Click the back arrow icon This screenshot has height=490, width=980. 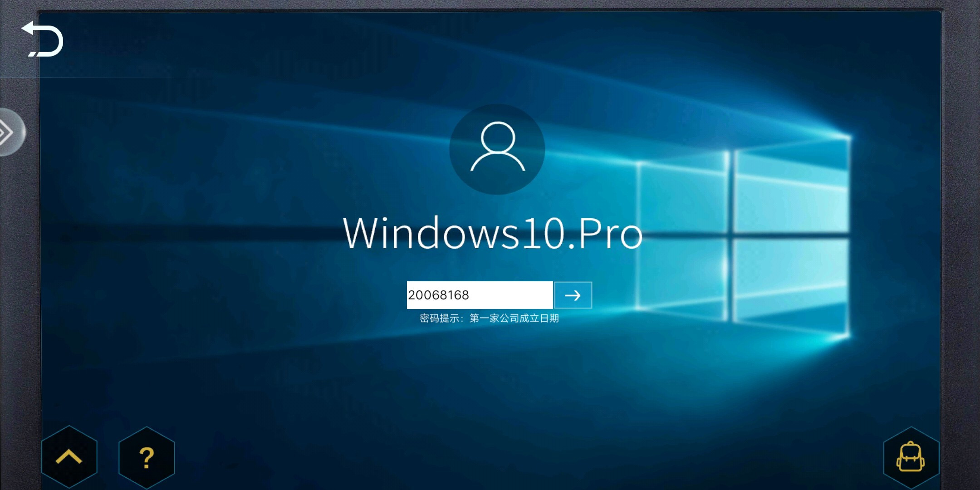point(42,39)
